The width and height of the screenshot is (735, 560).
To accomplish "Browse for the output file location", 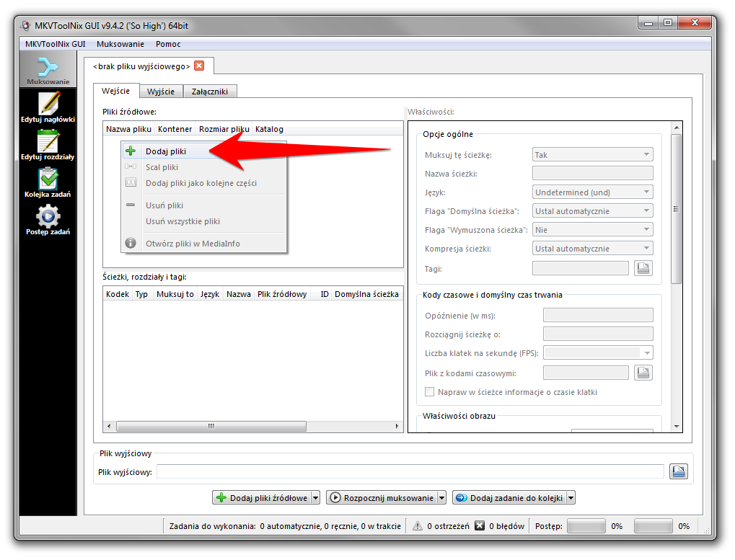I will (678, 471).
